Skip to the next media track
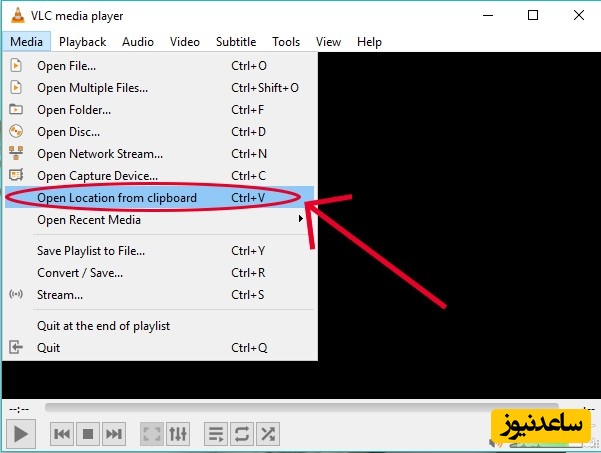Image resolution: width=601 pixels, height=453 pixels. pos(114,433)
